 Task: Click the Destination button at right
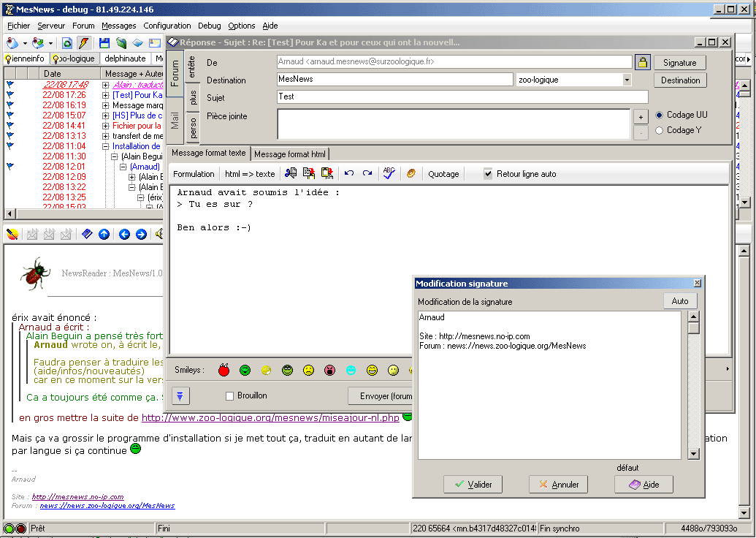(x=680, y=80)
